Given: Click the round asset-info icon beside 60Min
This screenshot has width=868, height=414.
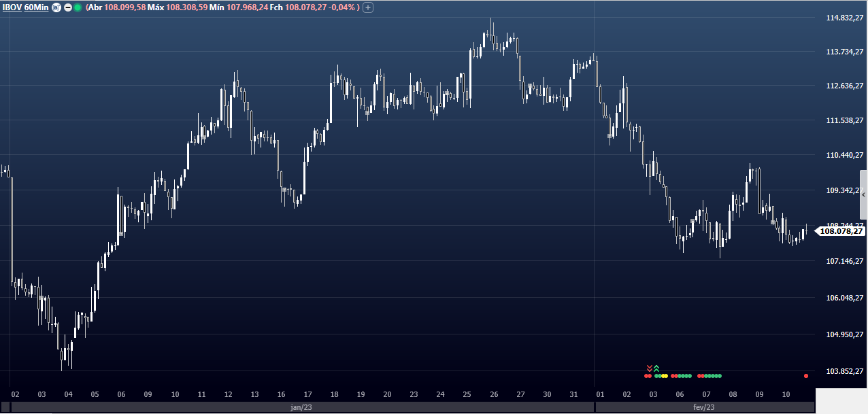Looking at the screenshot, I should [x=56, y=7].
